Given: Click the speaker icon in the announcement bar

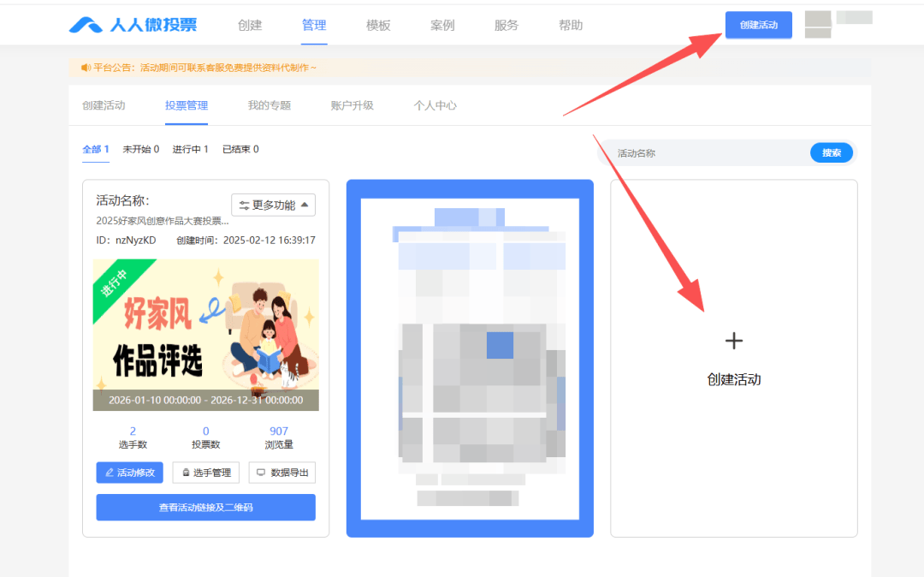Looking at the screenshot, I should tap(86, 68).
